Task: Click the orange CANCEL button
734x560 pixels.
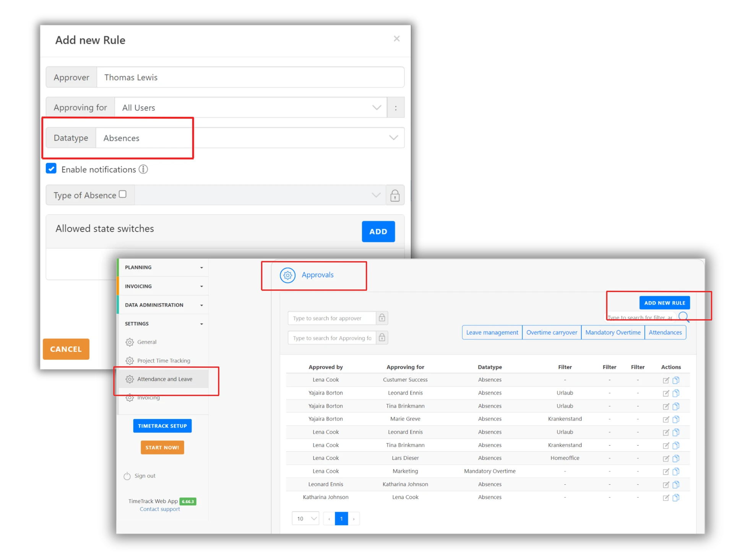Action: coord(66,349)
